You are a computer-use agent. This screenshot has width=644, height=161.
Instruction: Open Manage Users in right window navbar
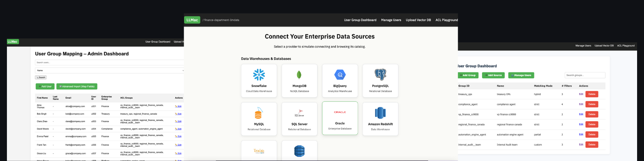583,46
